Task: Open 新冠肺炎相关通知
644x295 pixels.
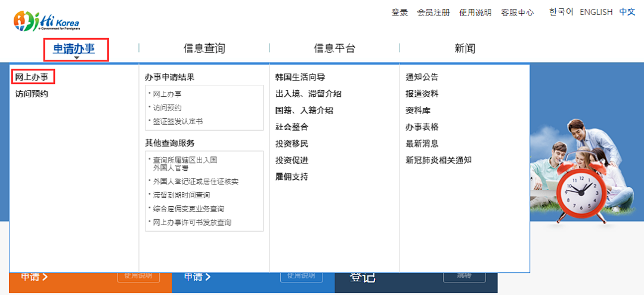Action: point(438,160)
